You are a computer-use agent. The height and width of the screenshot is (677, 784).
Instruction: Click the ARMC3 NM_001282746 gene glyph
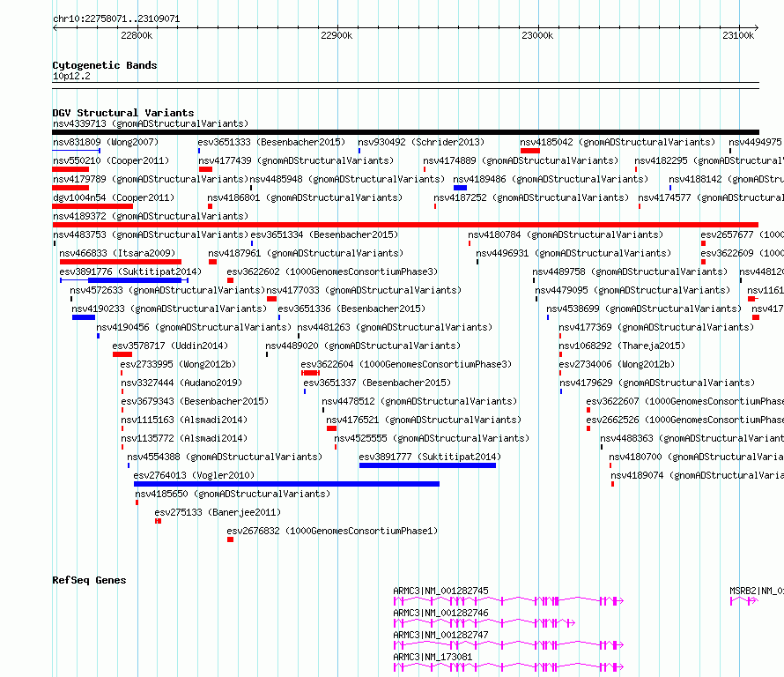click(484, 623)
